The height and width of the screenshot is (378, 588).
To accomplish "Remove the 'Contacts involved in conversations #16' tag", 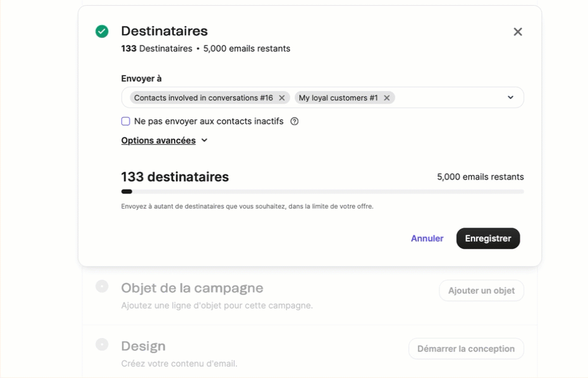I will click(282, 98).
